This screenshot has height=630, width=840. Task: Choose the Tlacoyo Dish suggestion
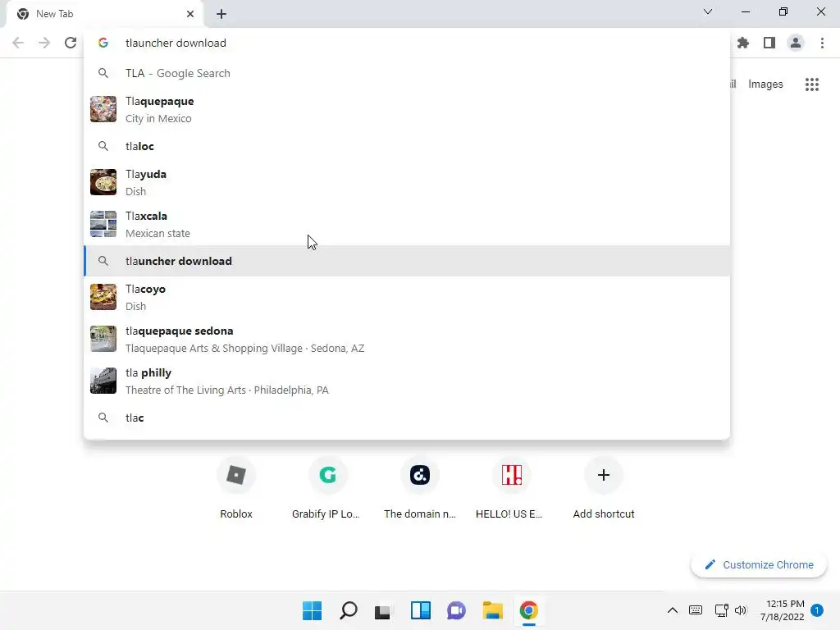[407, 297]
